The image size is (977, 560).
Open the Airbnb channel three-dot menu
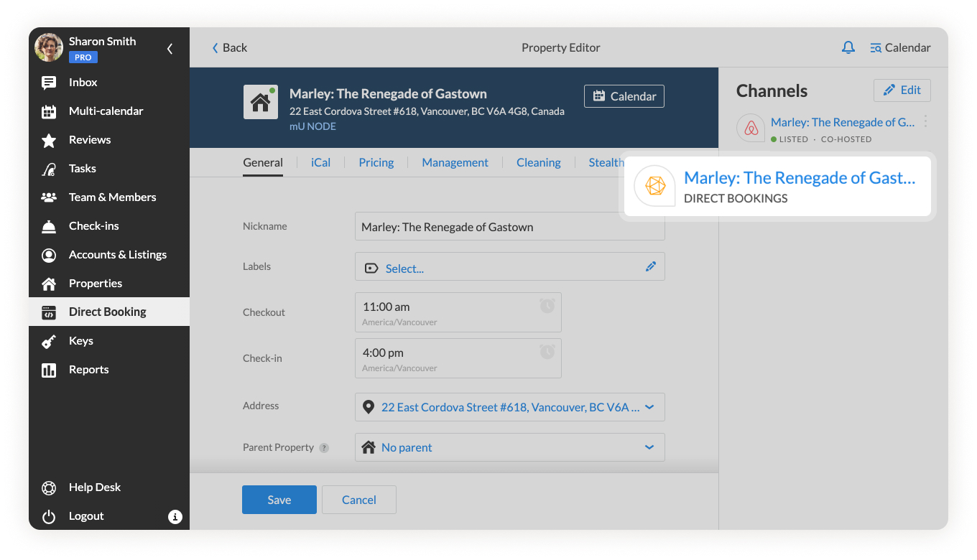(x=925, y=121)
